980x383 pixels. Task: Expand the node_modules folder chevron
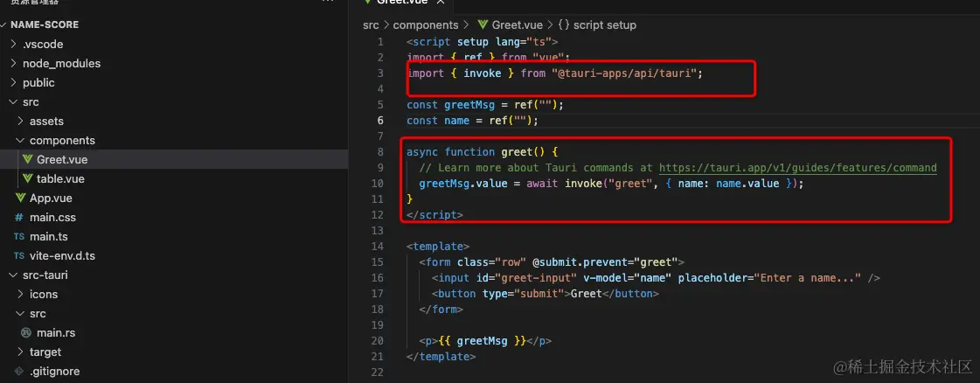point(14,64)
